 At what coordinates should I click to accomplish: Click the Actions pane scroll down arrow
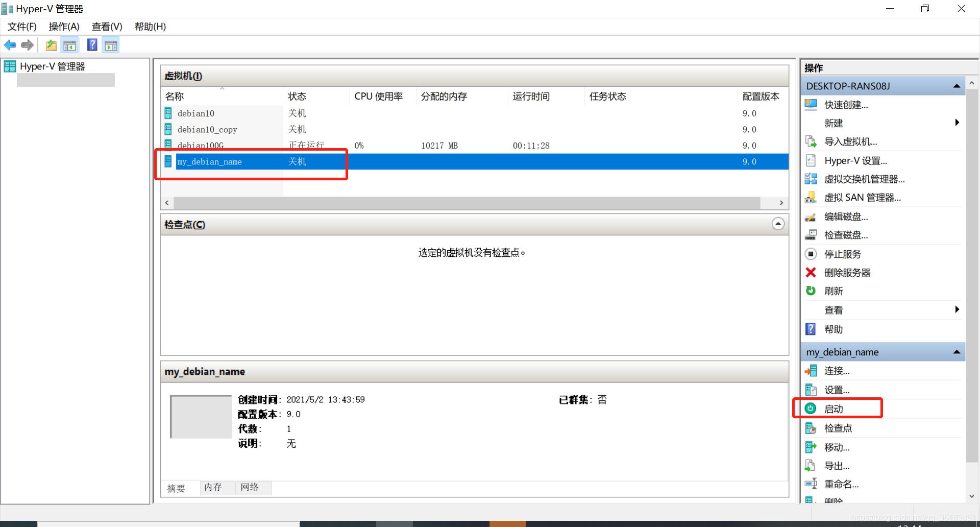tap(971, 496)
